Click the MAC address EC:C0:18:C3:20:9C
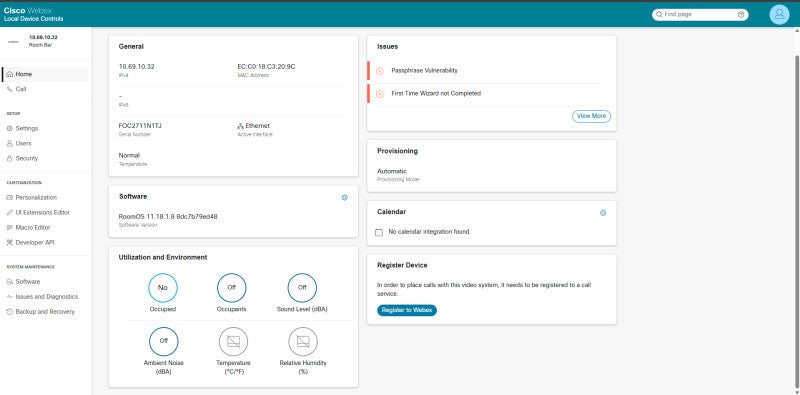Screen dimensions: 800x395 tap(266, 67)
